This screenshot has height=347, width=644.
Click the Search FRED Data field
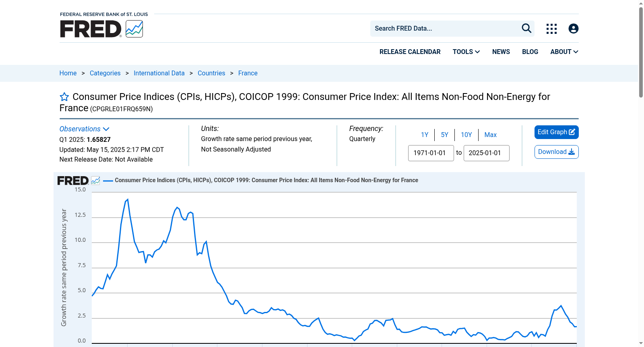click(x=445, y=29)
